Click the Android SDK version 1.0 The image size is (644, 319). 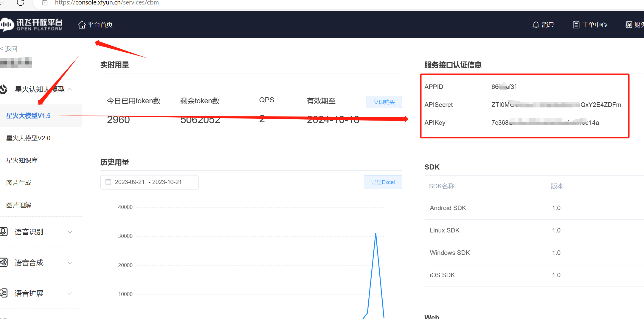click(x=556, y=208)
